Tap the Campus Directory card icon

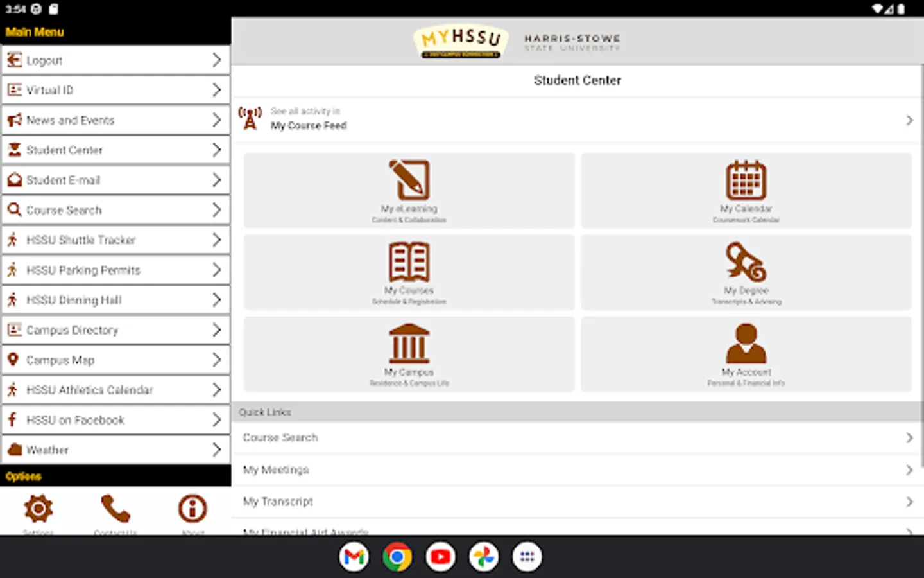coord(14,329)
